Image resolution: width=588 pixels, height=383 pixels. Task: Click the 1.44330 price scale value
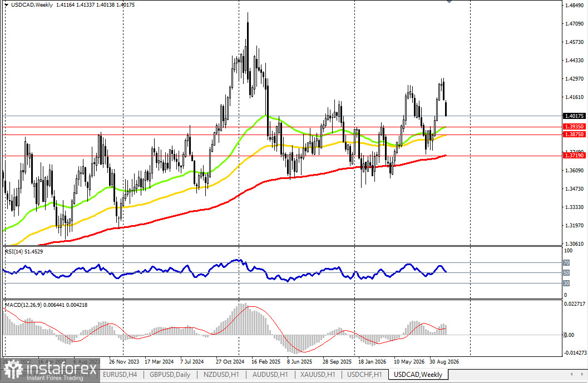click(574, 61)
